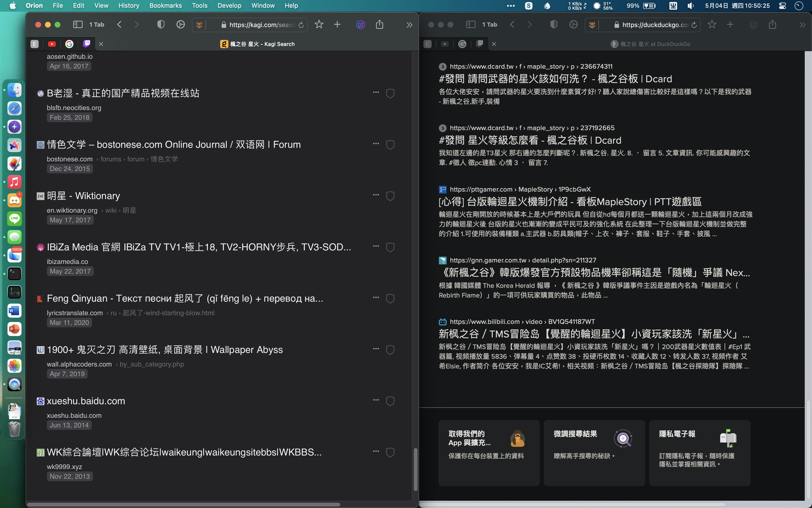Viewport: 812px width, 508px height.
Task: Toggle the sidebar in the Kagi window
Action: point(78,24)
